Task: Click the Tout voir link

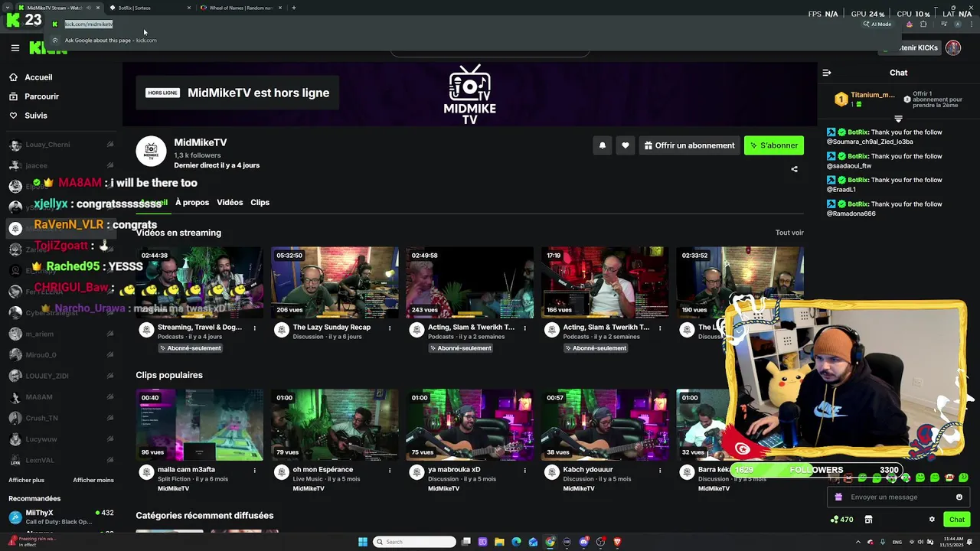Action: [789, 233]
